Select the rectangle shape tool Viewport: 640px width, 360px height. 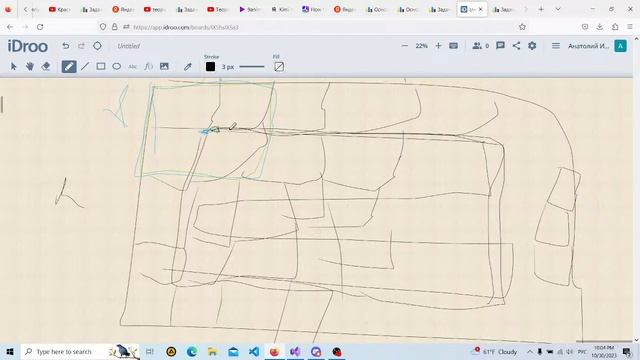point(101,66)
